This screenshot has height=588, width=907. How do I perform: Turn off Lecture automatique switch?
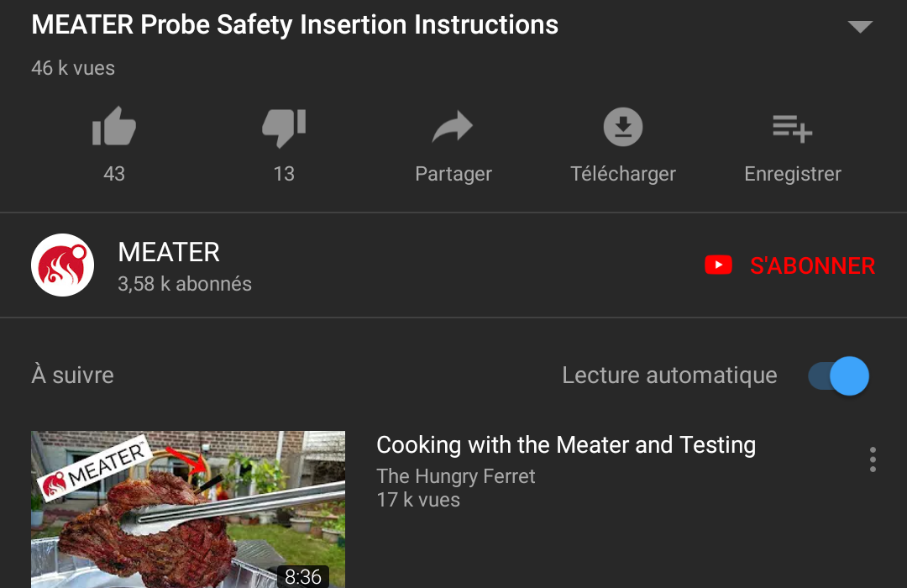point(839,375)
